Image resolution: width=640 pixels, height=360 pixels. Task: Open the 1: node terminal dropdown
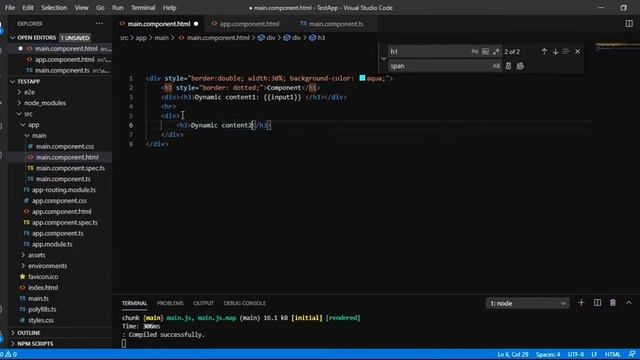(x=527, y=303)
